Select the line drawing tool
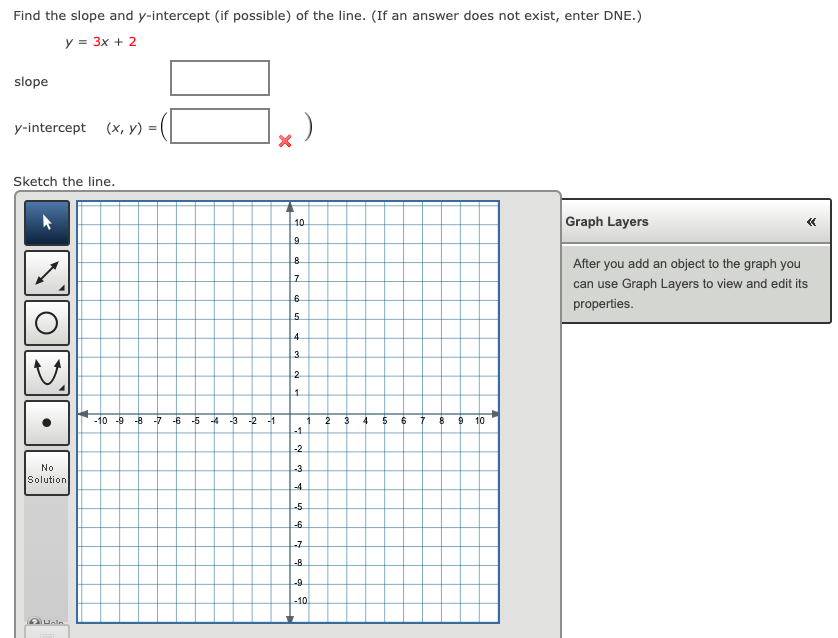This screenshot has width=838, height=638. [x=46, y=272]
